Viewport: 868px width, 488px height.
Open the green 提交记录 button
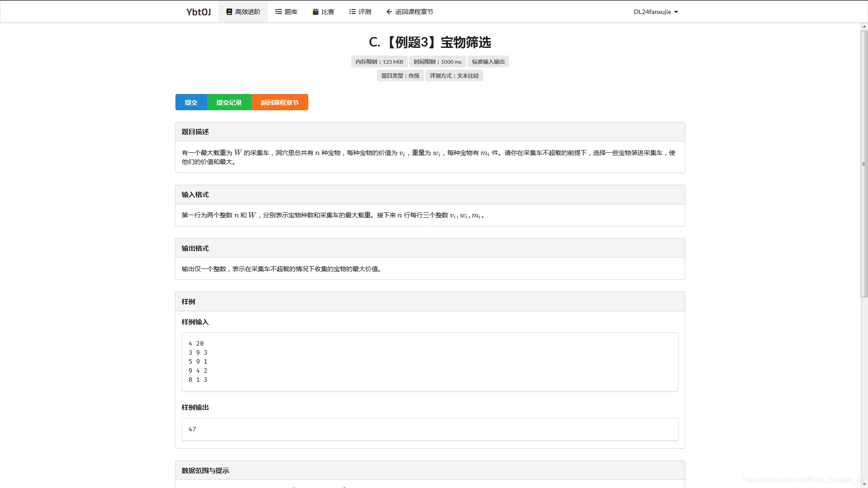(229, 102)
